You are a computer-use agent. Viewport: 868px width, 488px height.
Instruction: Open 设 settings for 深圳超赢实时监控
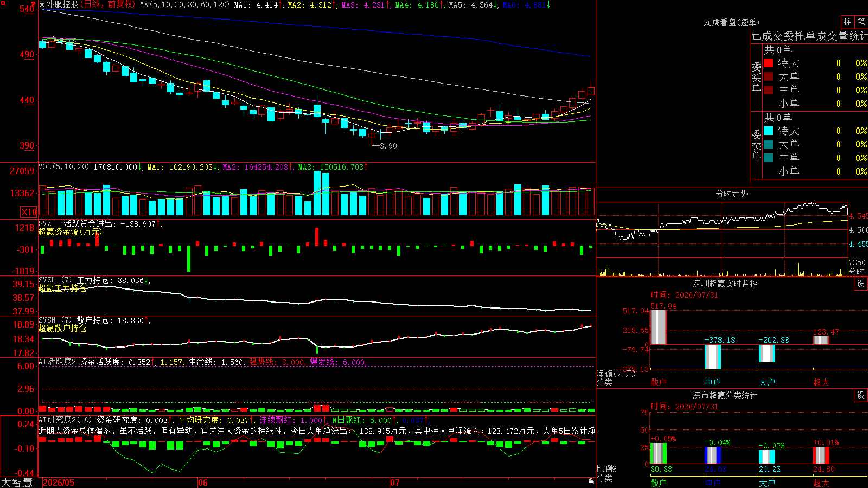pos(861,284)
